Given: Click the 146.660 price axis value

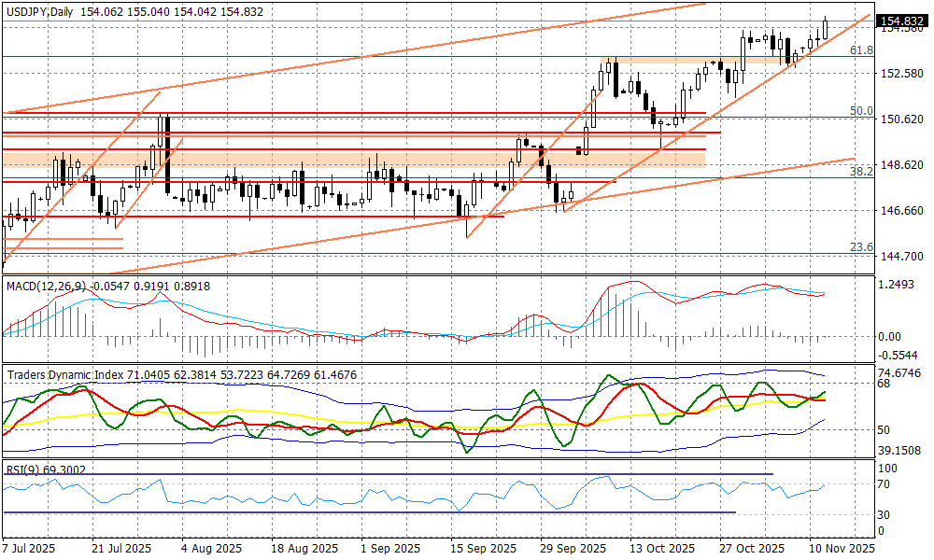Looking at the screenshot, I should click(x=903, y=211).
